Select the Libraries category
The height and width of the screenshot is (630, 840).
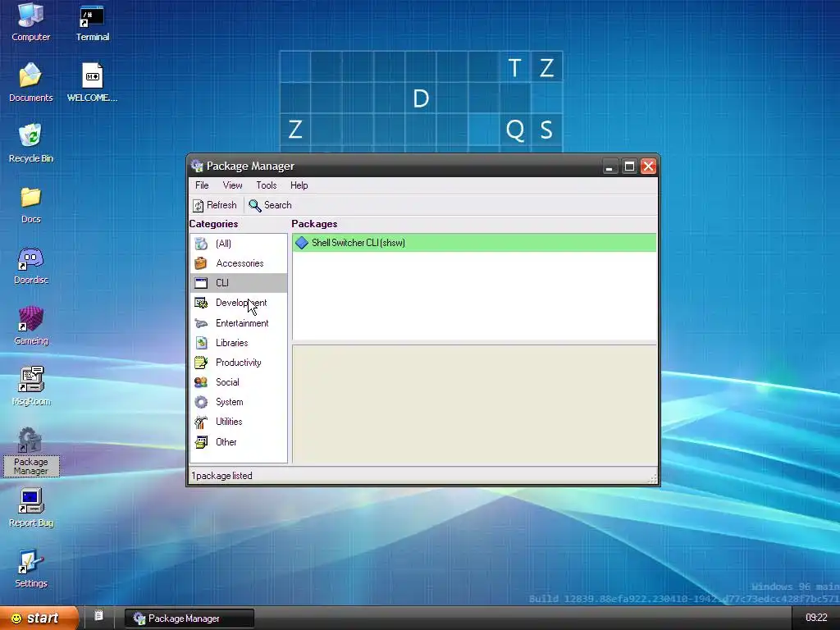pyautogui.click(x=239, y=343)
